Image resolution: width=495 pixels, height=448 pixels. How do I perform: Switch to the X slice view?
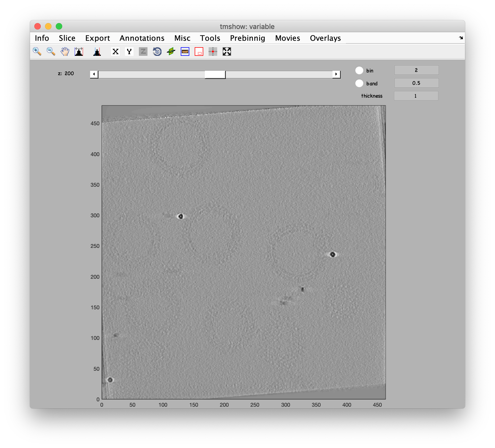116,52
